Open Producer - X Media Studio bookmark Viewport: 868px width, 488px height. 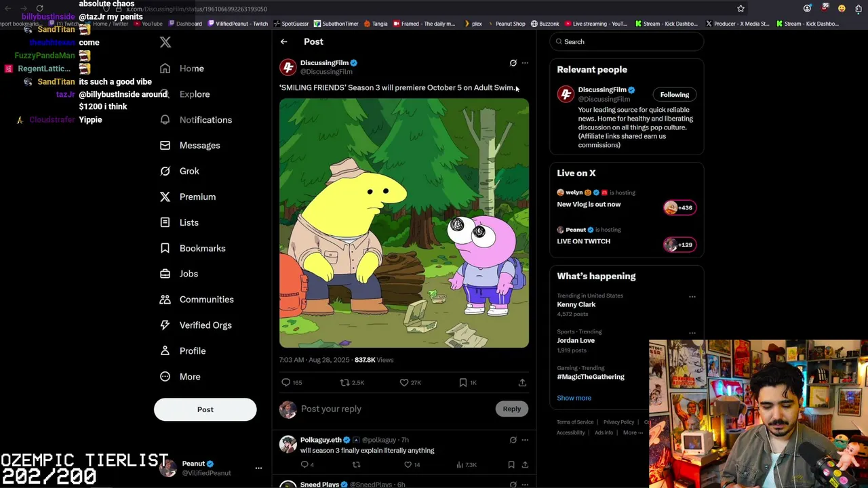(x=737, y=24)
